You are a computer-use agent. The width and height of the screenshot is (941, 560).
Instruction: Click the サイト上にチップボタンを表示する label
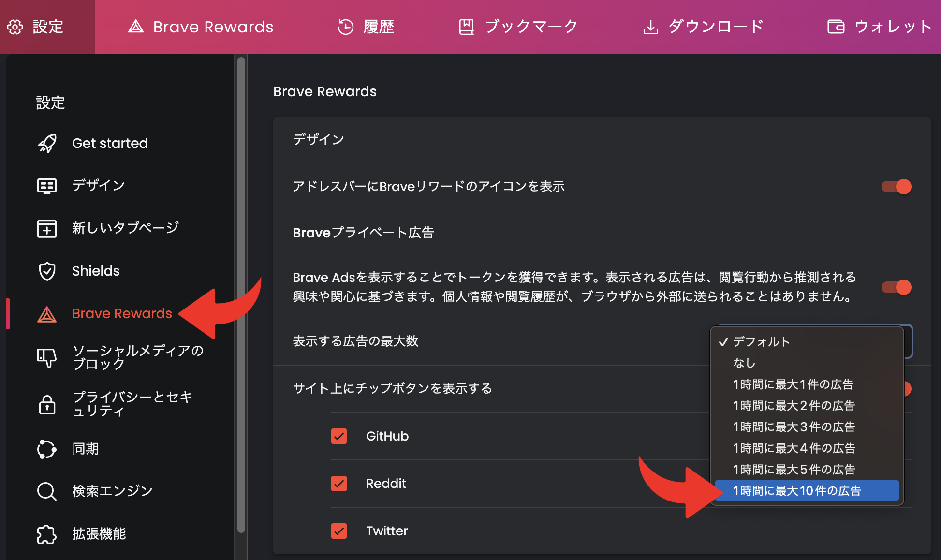tap(392, 389)
